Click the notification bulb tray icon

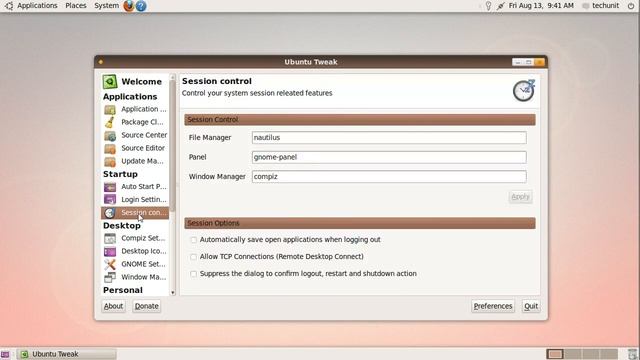tap(488, 6)
